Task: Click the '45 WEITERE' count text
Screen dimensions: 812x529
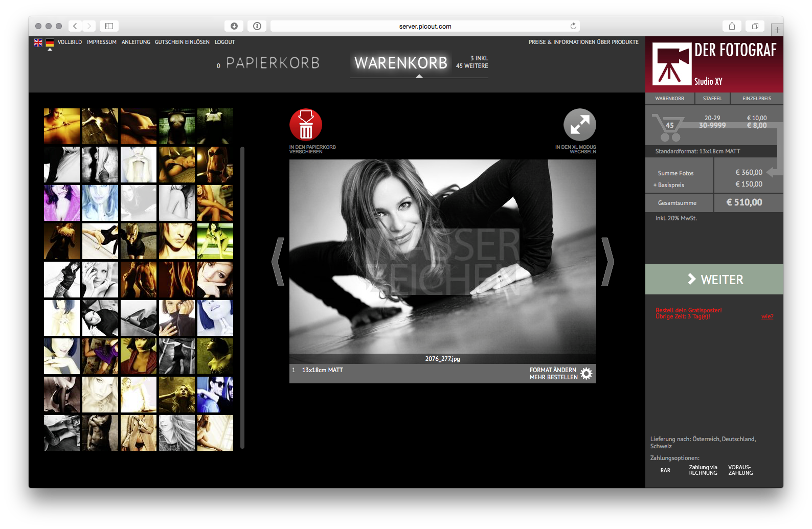Action: coord(472,66)
